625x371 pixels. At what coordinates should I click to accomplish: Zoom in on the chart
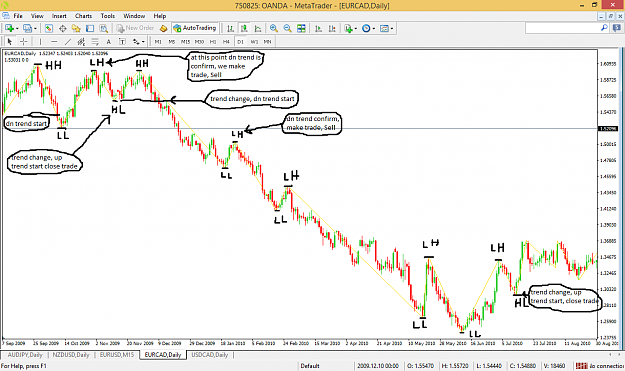[x=274, y=28]
